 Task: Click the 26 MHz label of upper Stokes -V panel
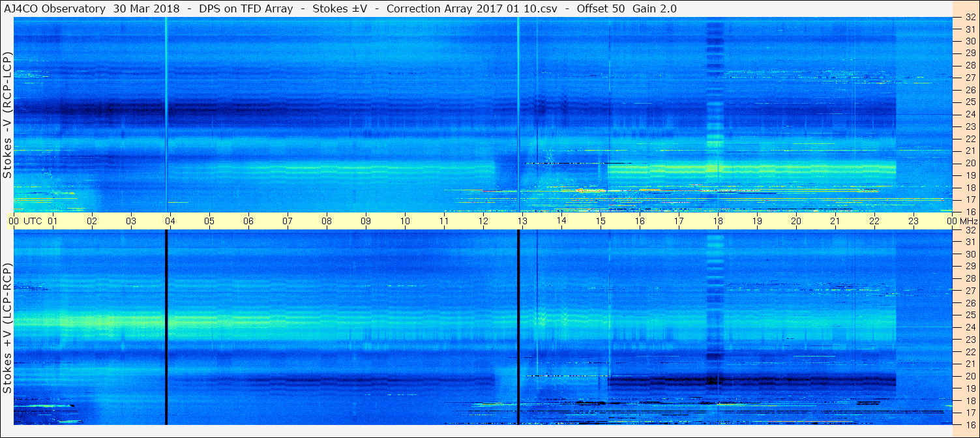pos(970,90)
